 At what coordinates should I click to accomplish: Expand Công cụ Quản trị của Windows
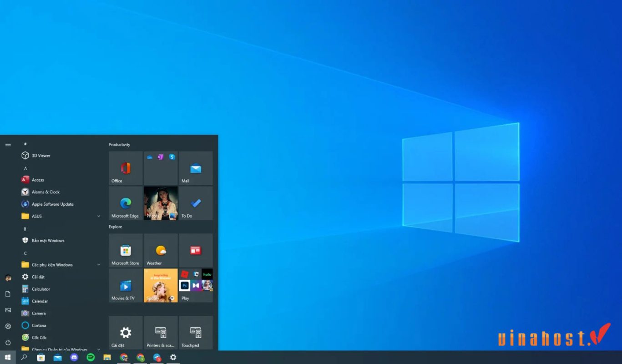click(x=98, y=349)
